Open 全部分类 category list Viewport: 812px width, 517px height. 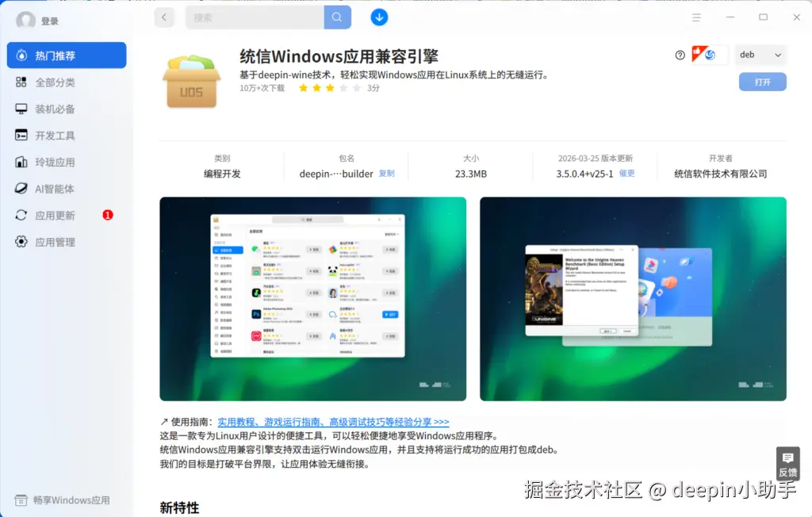tap(67, 82)
